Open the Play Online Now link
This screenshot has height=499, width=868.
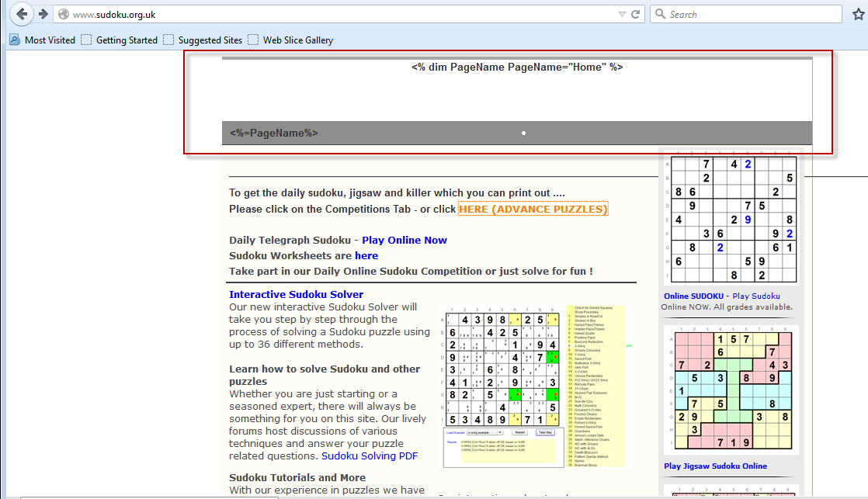pyautogui.click(x=404, y=240)
